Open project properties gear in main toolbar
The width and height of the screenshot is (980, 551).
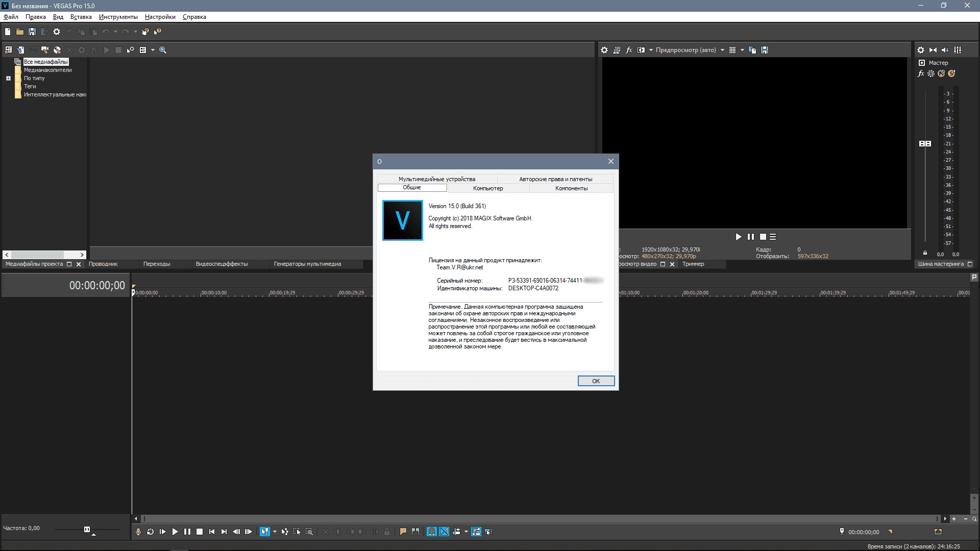[x=57, y=32]
